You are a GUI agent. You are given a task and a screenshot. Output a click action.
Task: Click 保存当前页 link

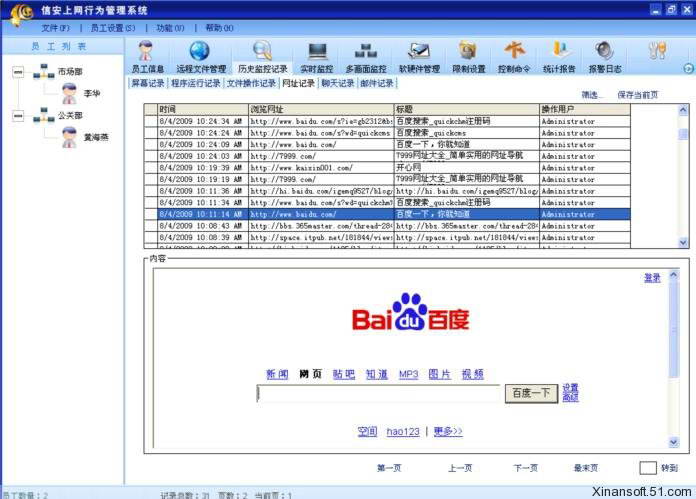(637, 95)
